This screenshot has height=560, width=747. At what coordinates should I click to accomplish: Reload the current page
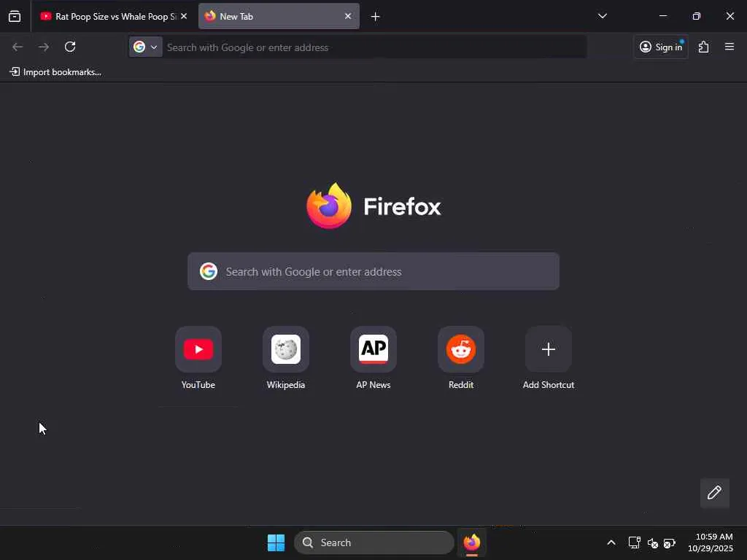pyautogui.click(x=70, y=47)
